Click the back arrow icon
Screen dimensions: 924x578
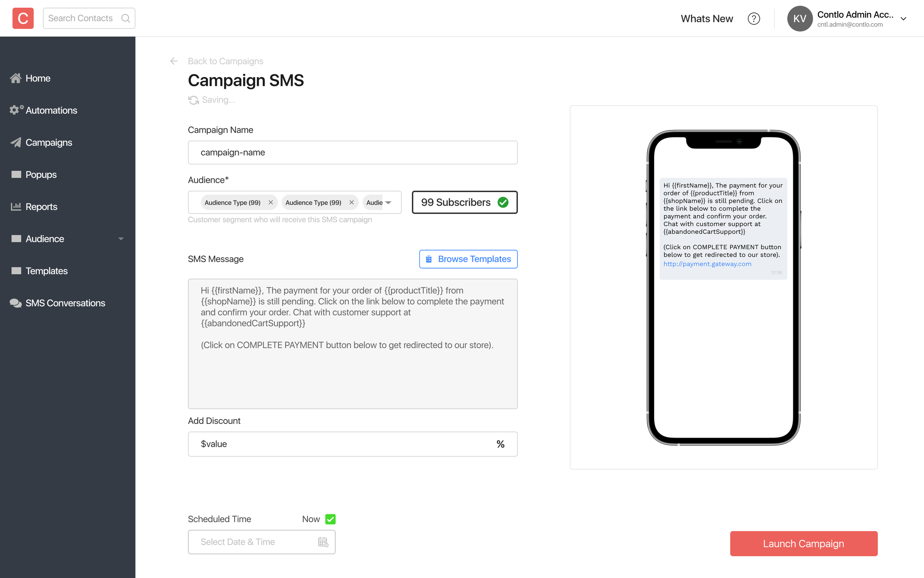(174, 61)
